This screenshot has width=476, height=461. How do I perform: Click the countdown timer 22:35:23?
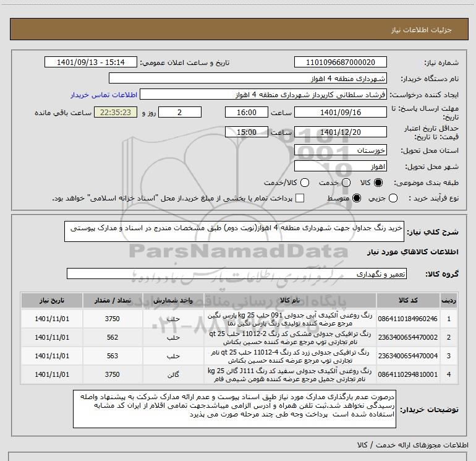[116, 112]
